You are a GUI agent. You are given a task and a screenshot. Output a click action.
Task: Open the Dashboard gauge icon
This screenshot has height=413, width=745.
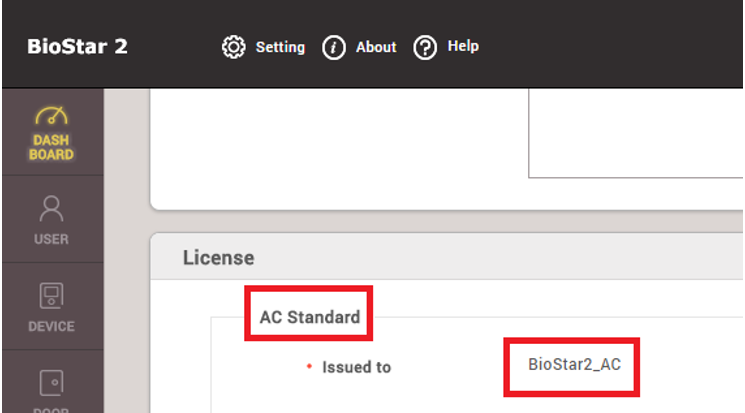click(51, 116)
